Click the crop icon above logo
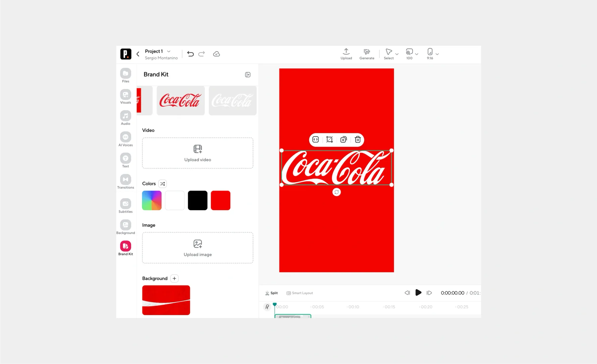 pyautogui.click(x=330, y=140)
